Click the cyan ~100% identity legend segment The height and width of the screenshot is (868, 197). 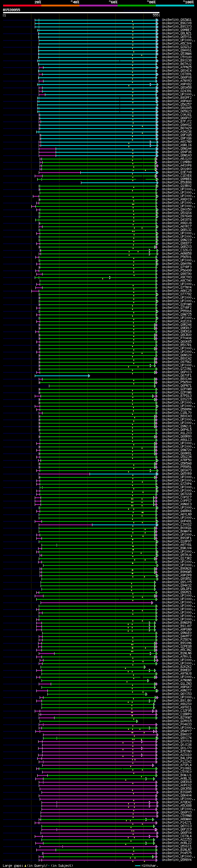click(175, 6)
